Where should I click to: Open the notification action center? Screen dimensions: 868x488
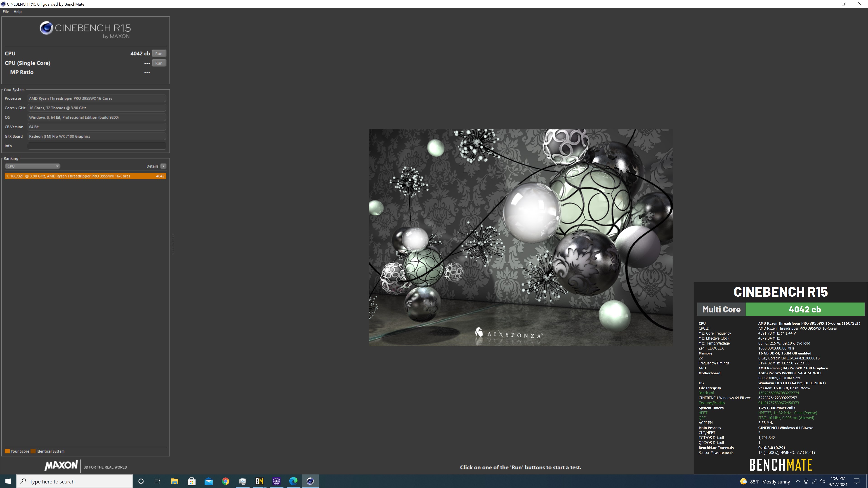tap(857, 481)
